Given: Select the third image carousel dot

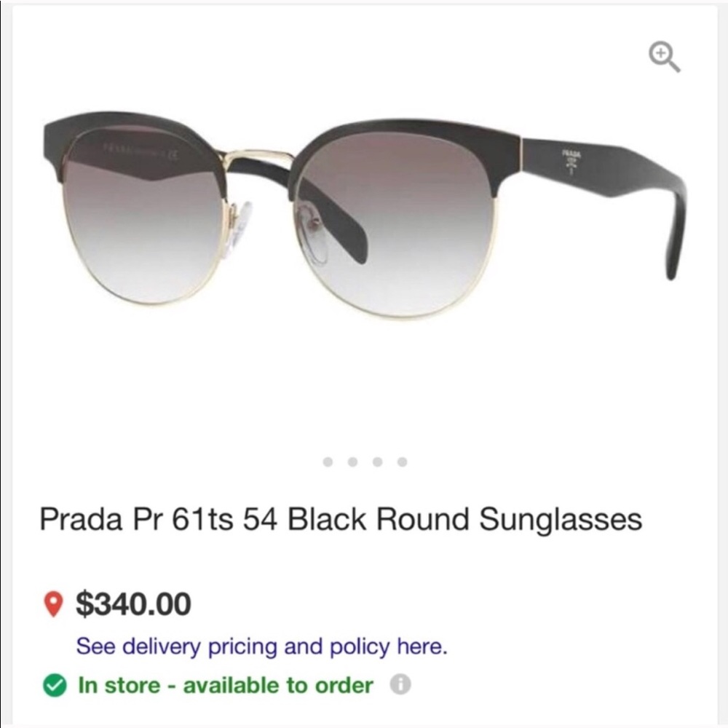Looking at the screenshot, I should tap(376, 460).
